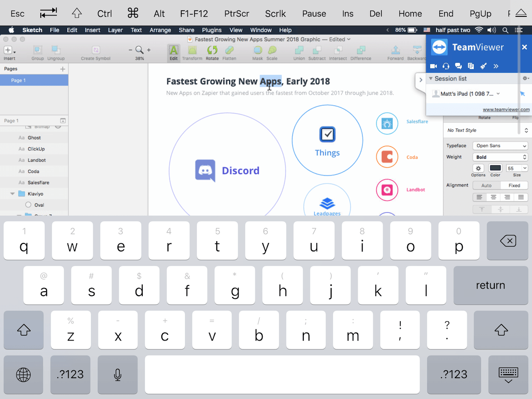The height and width of the screenshot is (399, 532).
Task: Tap the return key on keyboard
Action: click(490, 285)
